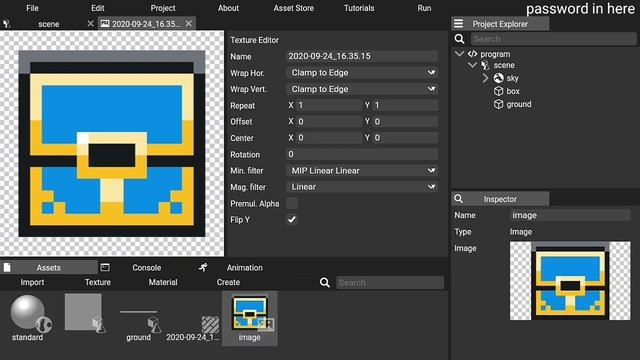Uncheck the Flip Y checkbox
Viewport: 640px width, 360px height.
pyautogui.click(x=291, y=220)
